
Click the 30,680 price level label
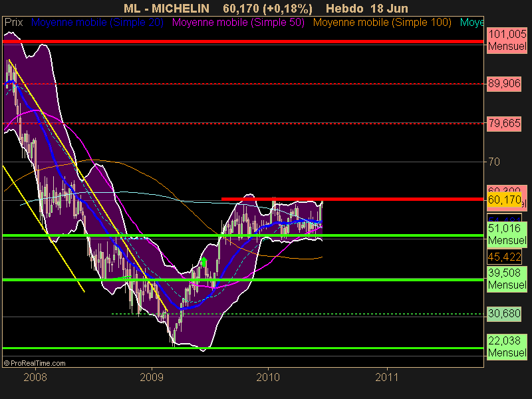point(504,313)
